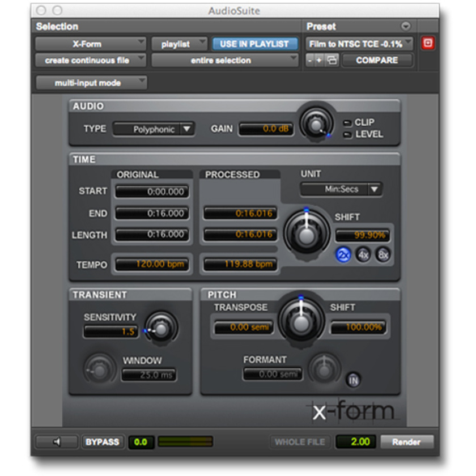Click the Render button

click(407, 441)
